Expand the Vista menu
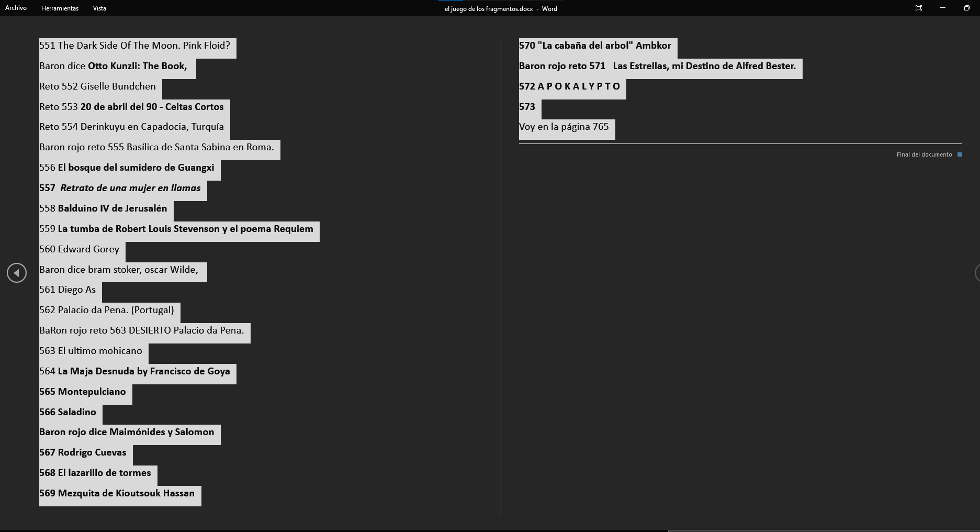The width and height of the screenshot is (980, 532). pos(99,8)
